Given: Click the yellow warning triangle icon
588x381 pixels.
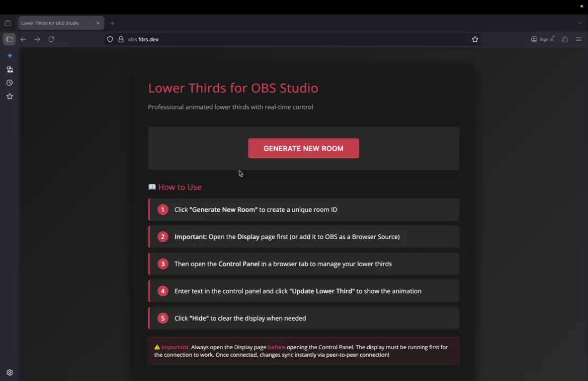Looking at the screenshot, I should point(157,347).
